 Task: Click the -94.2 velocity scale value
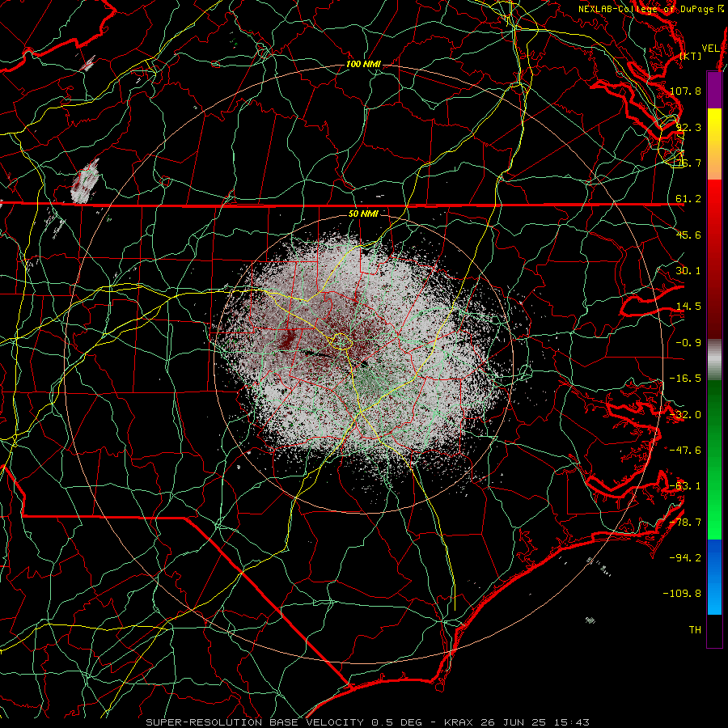(x=685, y=558)
